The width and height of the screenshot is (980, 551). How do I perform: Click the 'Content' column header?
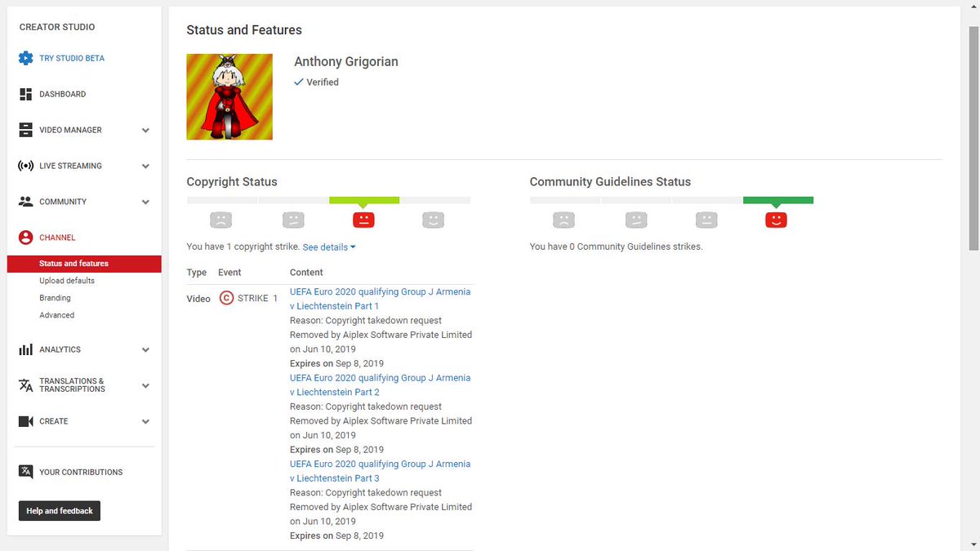coord(306,273)
